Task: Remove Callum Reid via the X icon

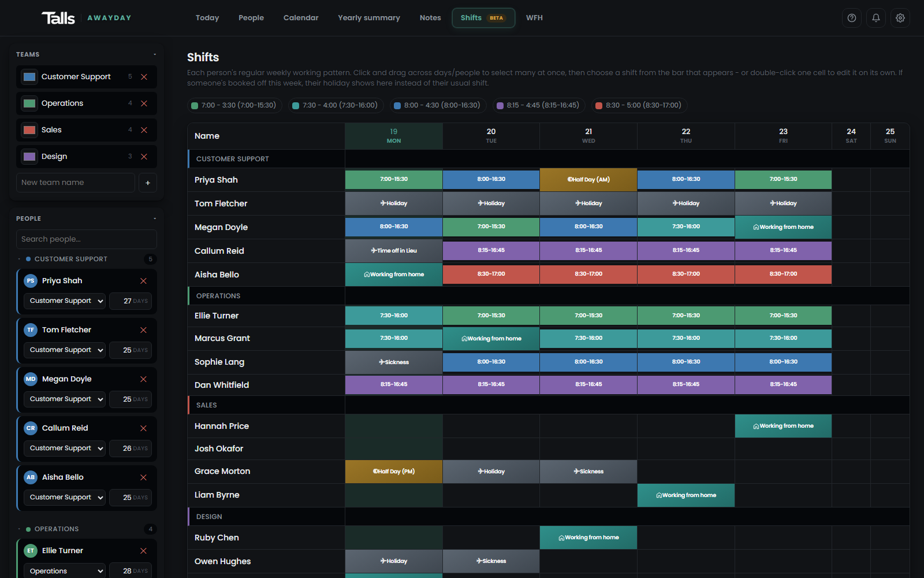Action: coord(143,428)
